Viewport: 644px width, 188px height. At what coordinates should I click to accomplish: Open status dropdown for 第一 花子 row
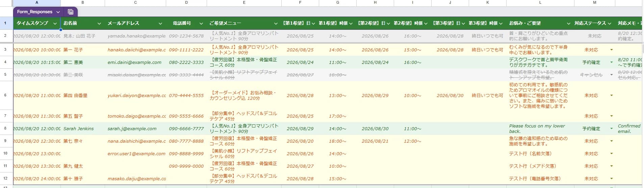611,50
